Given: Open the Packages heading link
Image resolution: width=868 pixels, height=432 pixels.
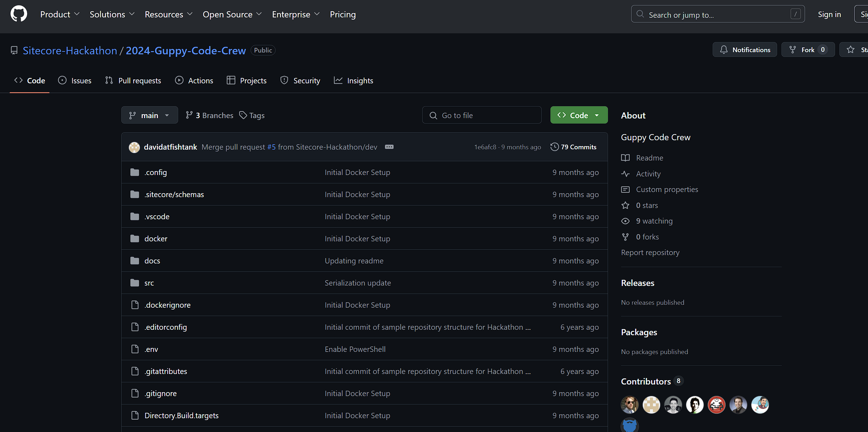Looking at the screenshot, I should [639, 332].
